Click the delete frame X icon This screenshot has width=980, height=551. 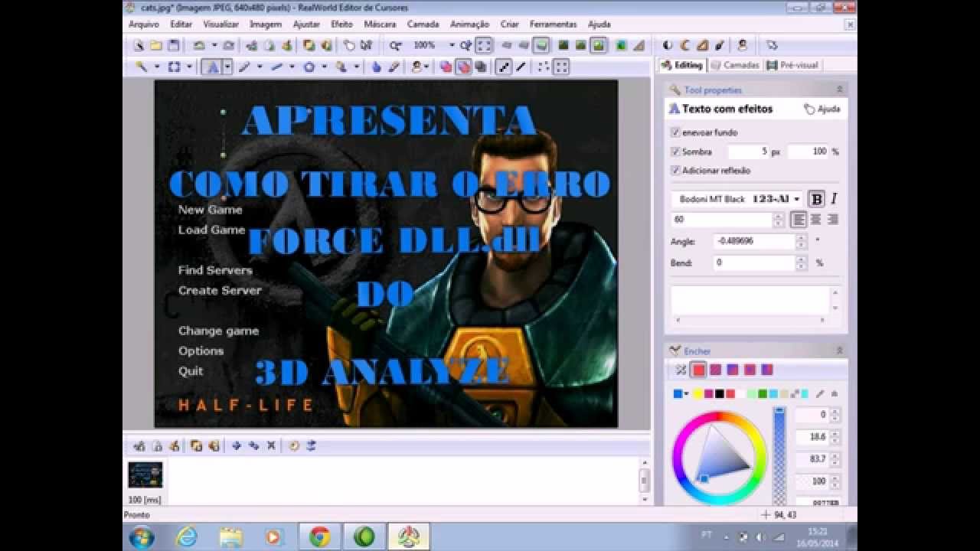click(271, 445)
